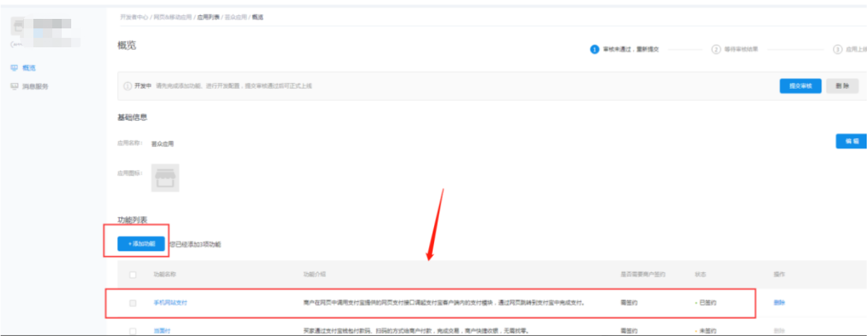Viewport: 868px width, 336px height.
Task: Click 删除 link in 手机网站支付 row
Action: tap(779, 303)
